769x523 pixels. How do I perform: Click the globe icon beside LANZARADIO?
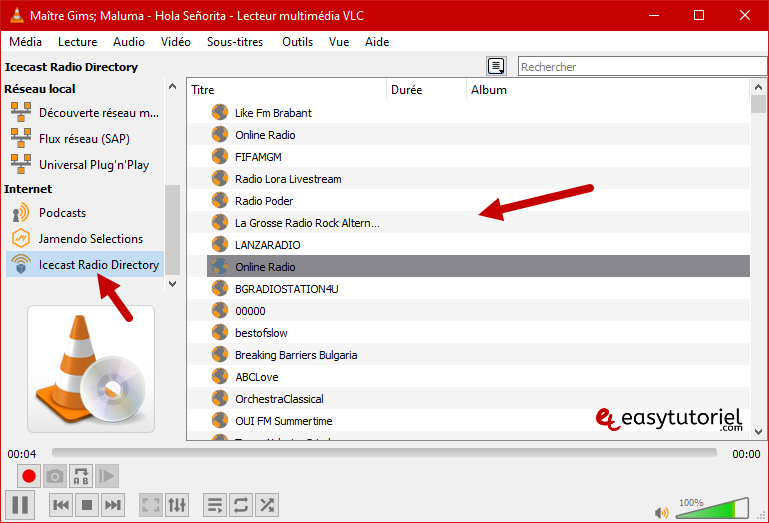tap(220, 244)
